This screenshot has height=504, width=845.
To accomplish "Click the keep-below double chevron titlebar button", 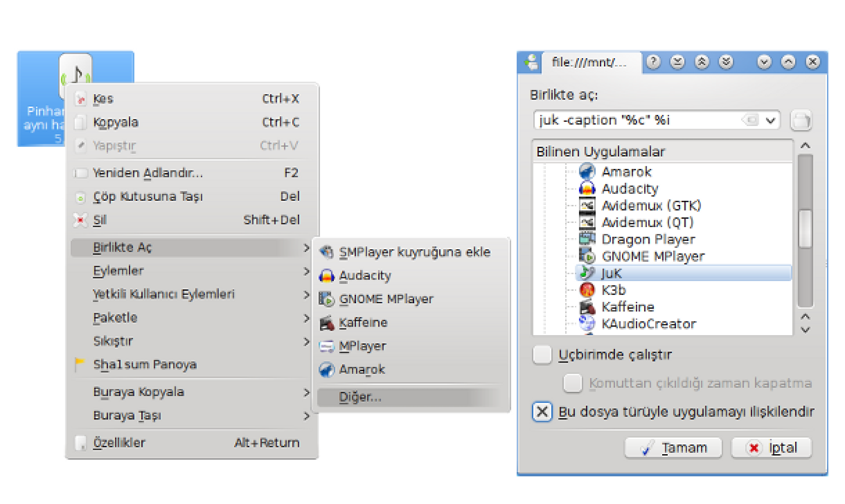I will pos(726,62).
